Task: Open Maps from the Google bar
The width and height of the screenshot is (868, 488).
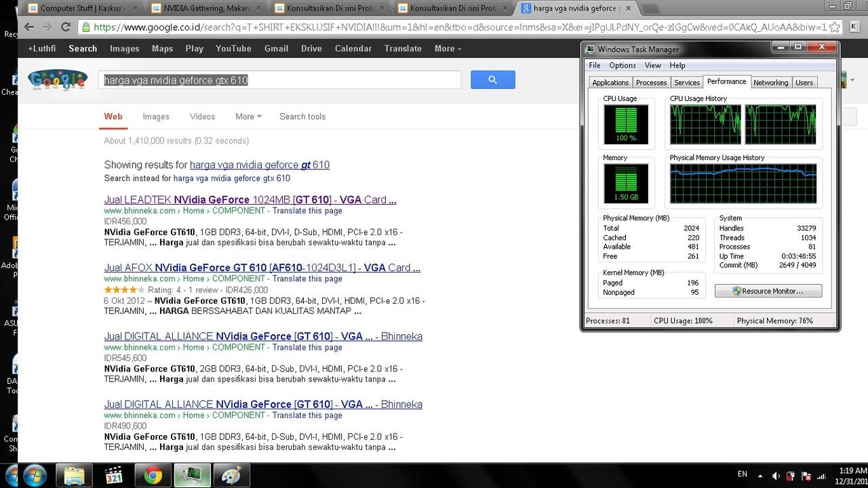Action: 163,49
